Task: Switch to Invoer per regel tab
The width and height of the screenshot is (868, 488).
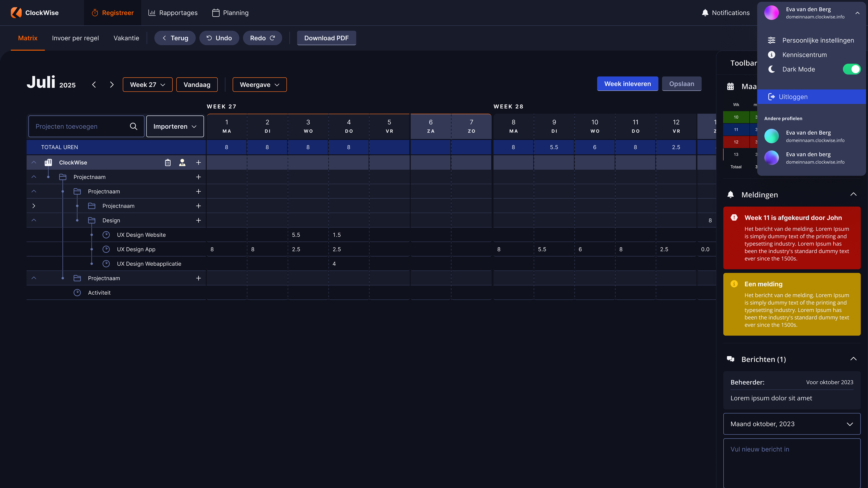Action: point(75,38)
